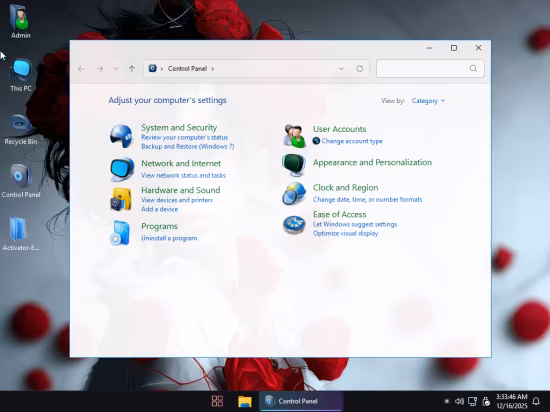The height and width of the screenshot is (412, 550).
Task: Click the network tray icon
Action: click(472, 401)
